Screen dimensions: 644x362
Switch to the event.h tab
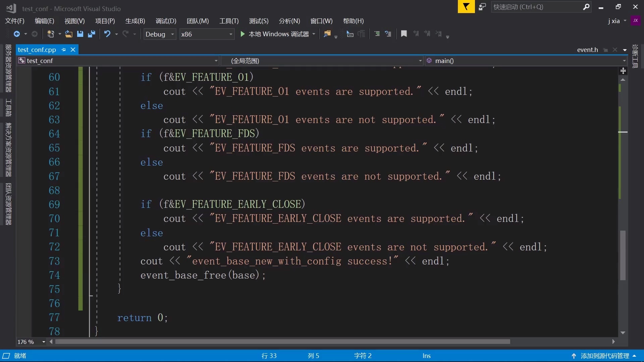tap(587, 50)
